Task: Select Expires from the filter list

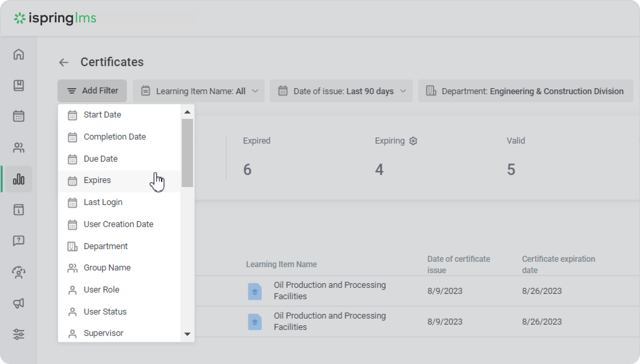Action: [97, 180]
